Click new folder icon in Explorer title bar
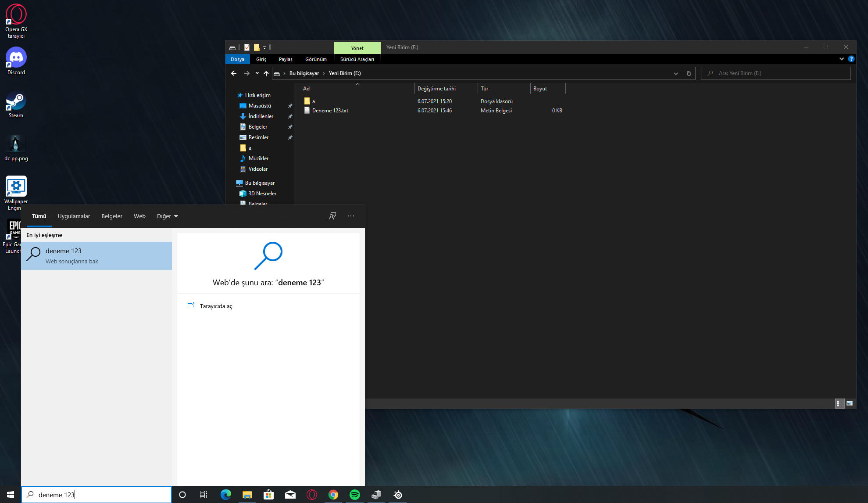868x503 pixels. 257,47
